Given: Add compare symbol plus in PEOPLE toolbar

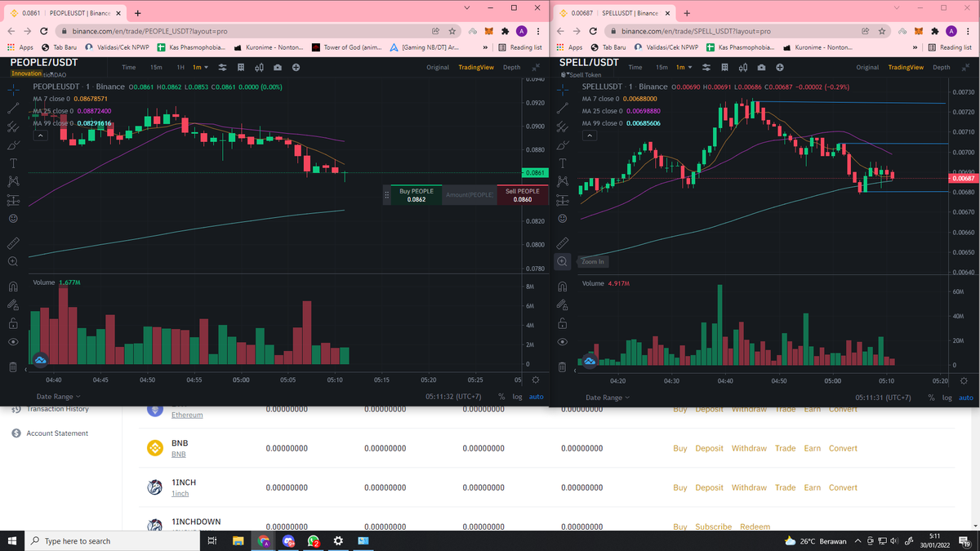Looking at the screenshot, I should coord(296,67).
